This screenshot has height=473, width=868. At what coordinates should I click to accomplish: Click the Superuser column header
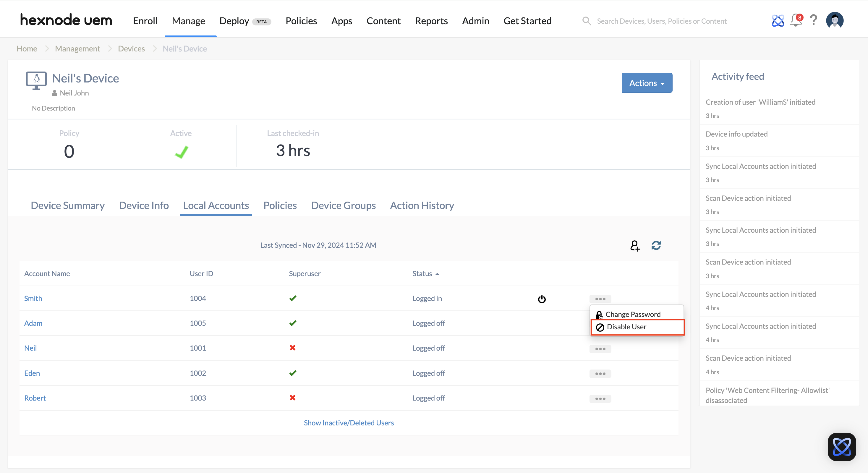[305, 273]
